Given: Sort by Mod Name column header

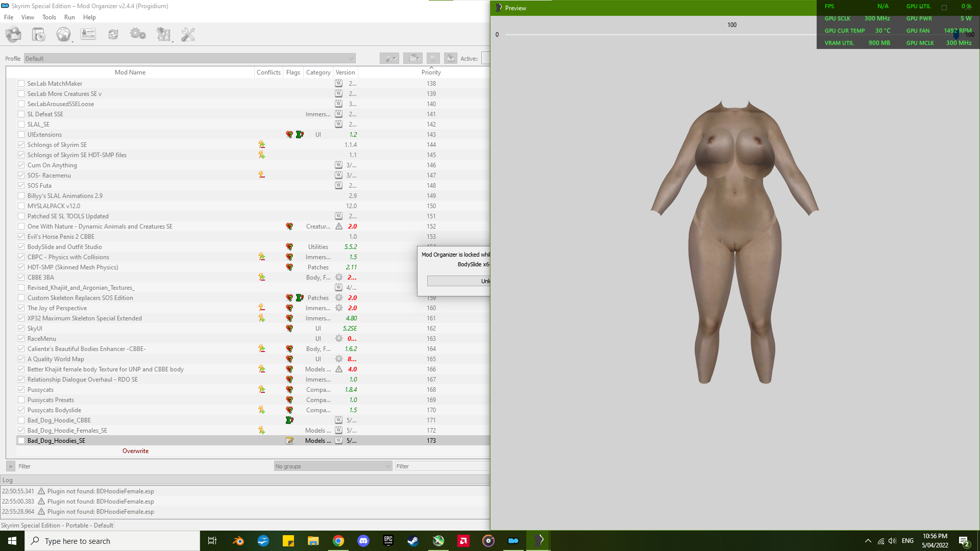Looking at the screenshot, I should [130, 72].
